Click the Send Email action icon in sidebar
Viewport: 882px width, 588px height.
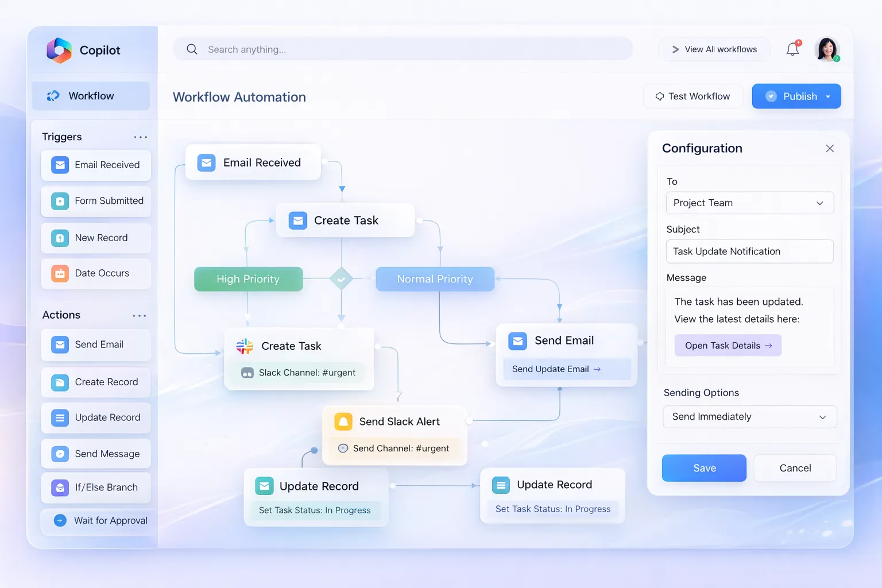click(x=60, y=345)
